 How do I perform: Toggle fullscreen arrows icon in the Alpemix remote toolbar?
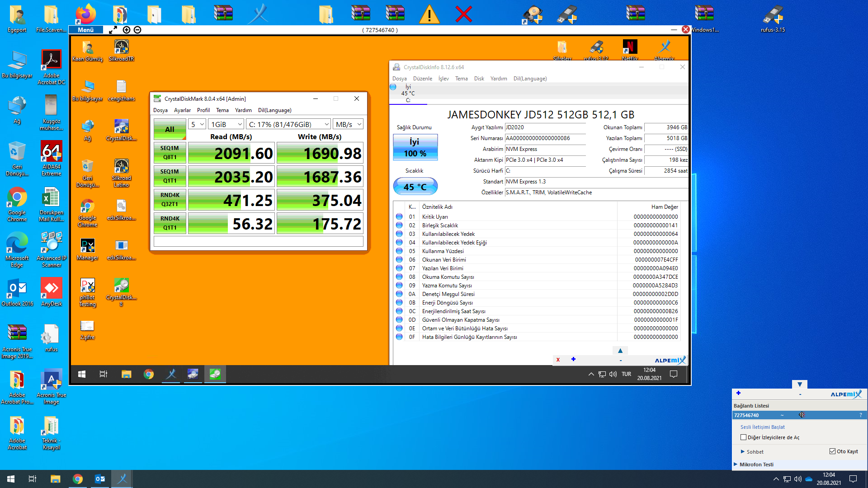(x=113, y=30)
